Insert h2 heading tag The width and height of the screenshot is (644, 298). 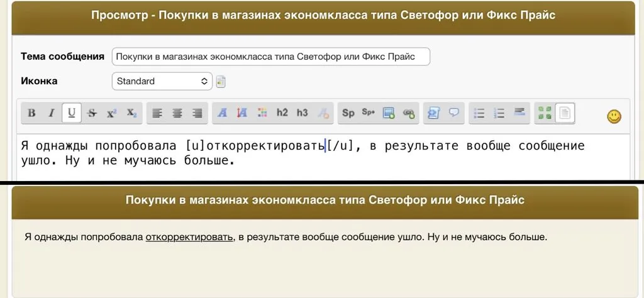tap(282, 113)
